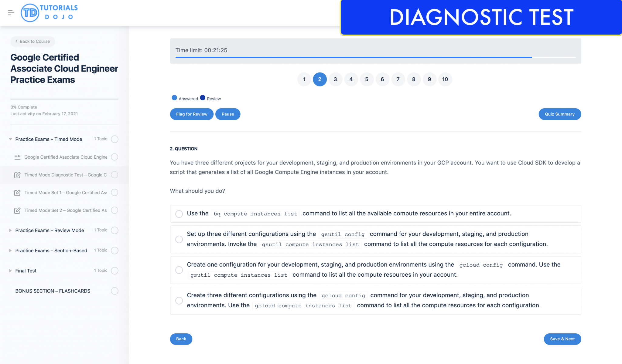622x364 pixels.
Task: Click the Pause button
Action: pyautogui.click(x=227, y=114)
